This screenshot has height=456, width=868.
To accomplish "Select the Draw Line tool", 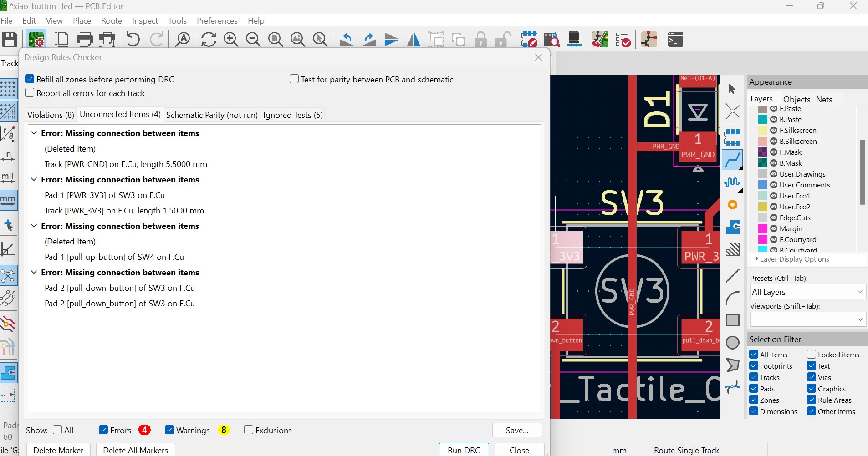I will tap(732, 275).
